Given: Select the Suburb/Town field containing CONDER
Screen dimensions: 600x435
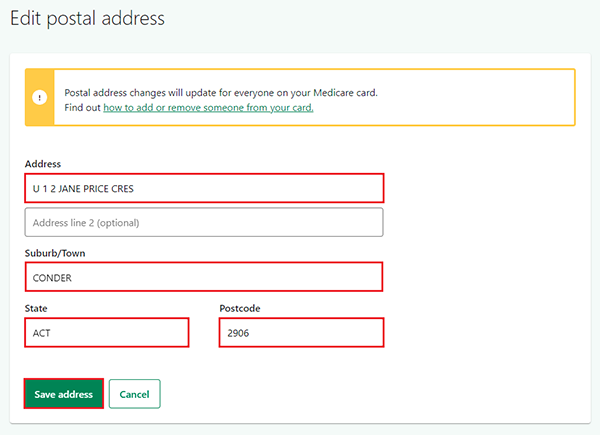Looking at the screenshot, I should pos(204,277).
